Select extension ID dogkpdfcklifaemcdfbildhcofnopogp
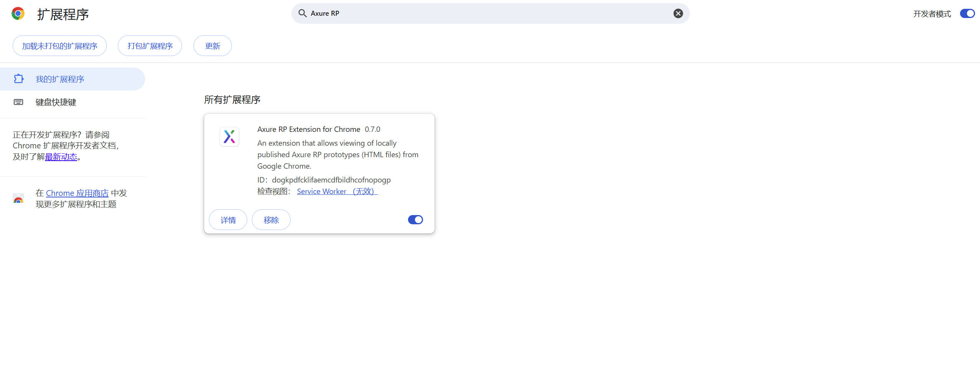The height and width of the screenshot is (383, 980). click(x=331, y=180)
